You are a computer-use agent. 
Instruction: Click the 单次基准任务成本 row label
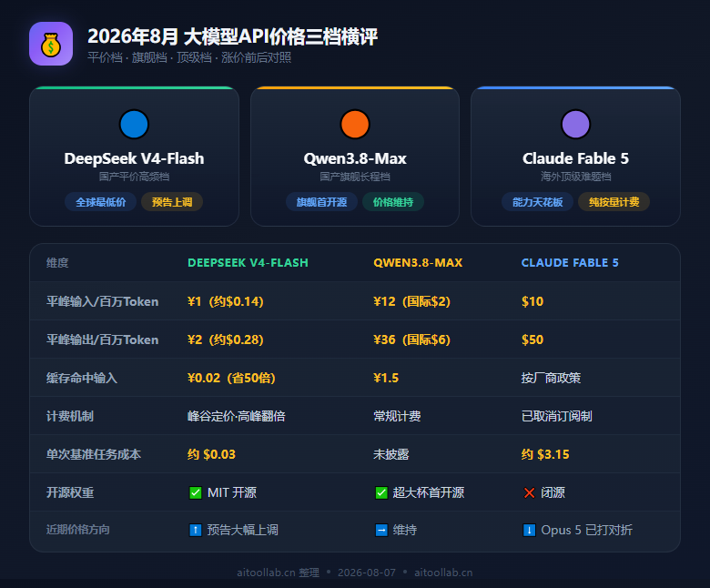click(93, 454)
